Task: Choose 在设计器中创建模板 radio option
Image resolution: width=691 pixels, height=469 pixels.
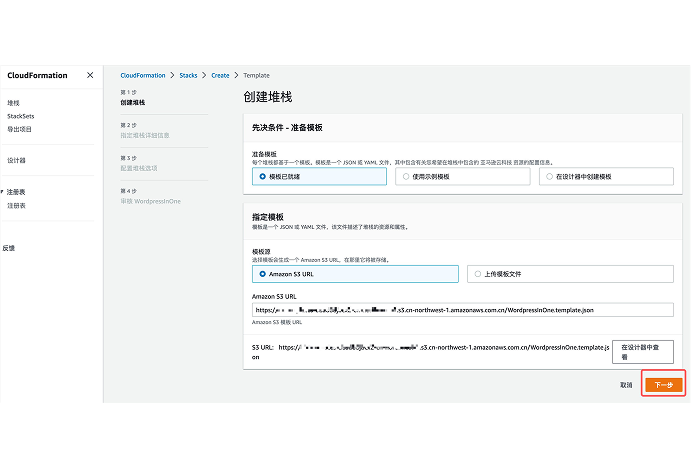Action: point(547,176)
